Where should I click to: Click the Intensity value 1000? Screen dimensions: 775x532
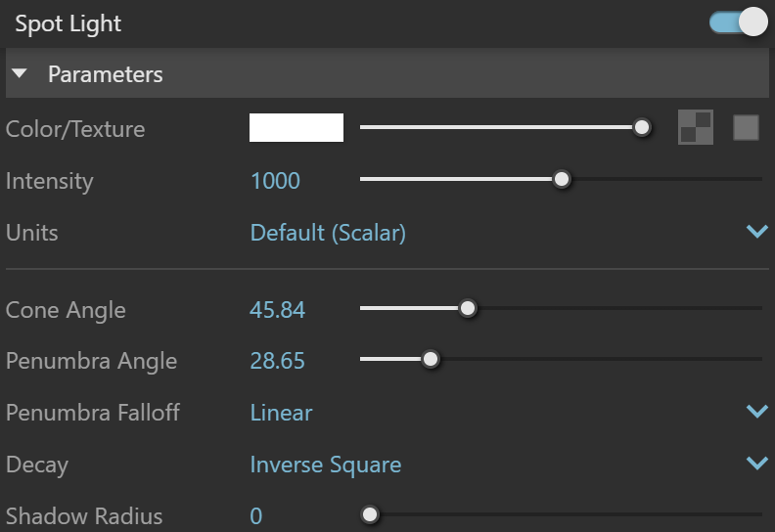coord(275,181)
